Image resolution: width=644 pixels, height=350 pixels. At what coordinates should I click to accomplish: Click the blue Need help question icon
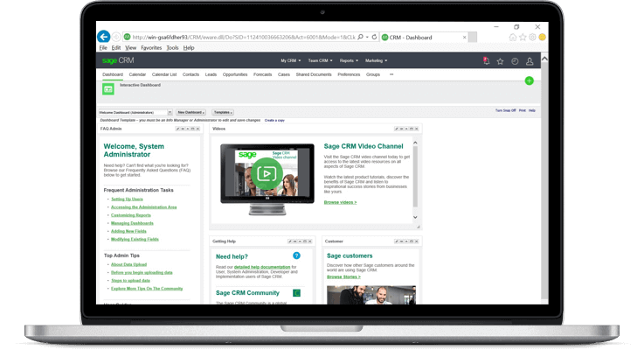[x=296, y=255]
